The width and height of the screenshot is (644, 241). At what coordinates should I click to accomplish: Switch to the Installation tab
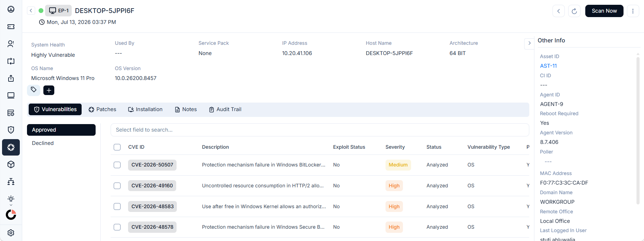click(x=145, y=109)
